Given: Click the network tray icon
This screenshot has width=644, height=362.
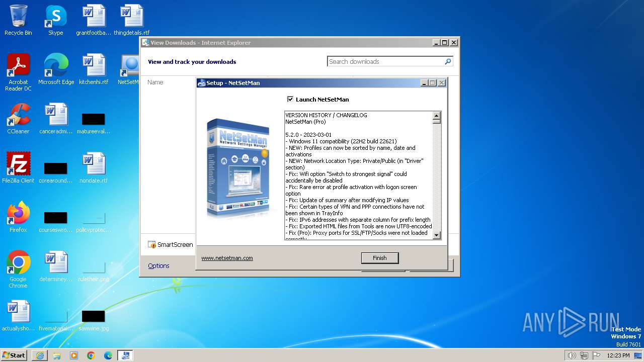Looking at the screenshot, I should 584,355.
